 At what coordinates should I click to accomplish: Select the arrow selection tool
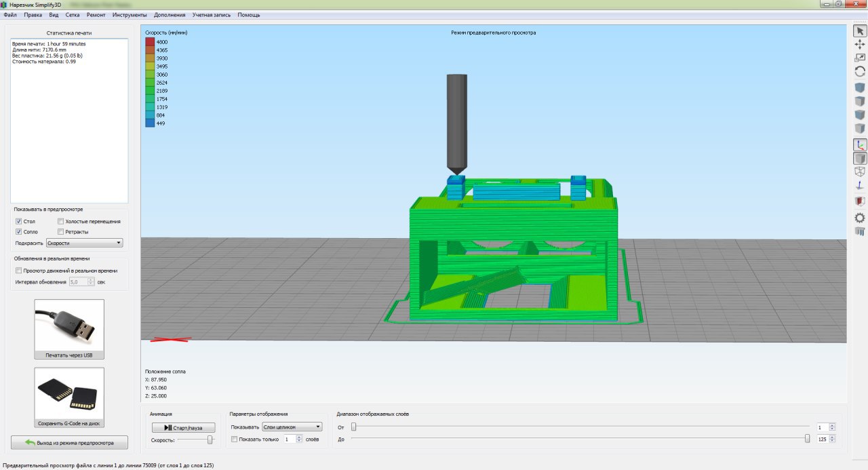pyautogui.click(x=859, y=31)
